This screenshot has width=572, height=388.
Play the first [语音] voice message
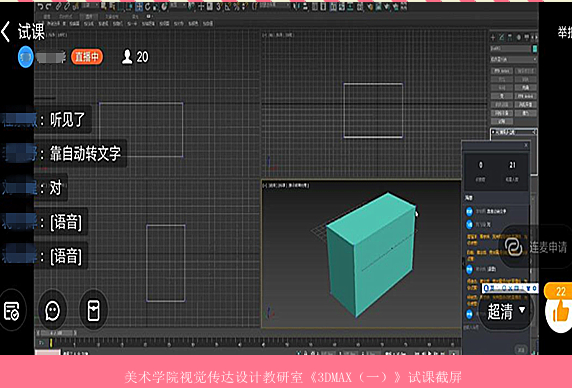66,222
